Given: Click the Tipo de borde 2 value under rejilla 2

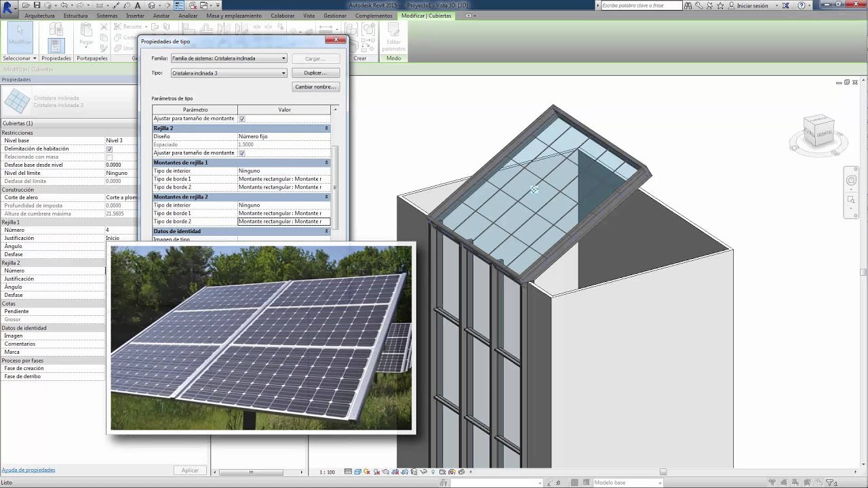Looking at the screenshot, I should pos(284,222).
